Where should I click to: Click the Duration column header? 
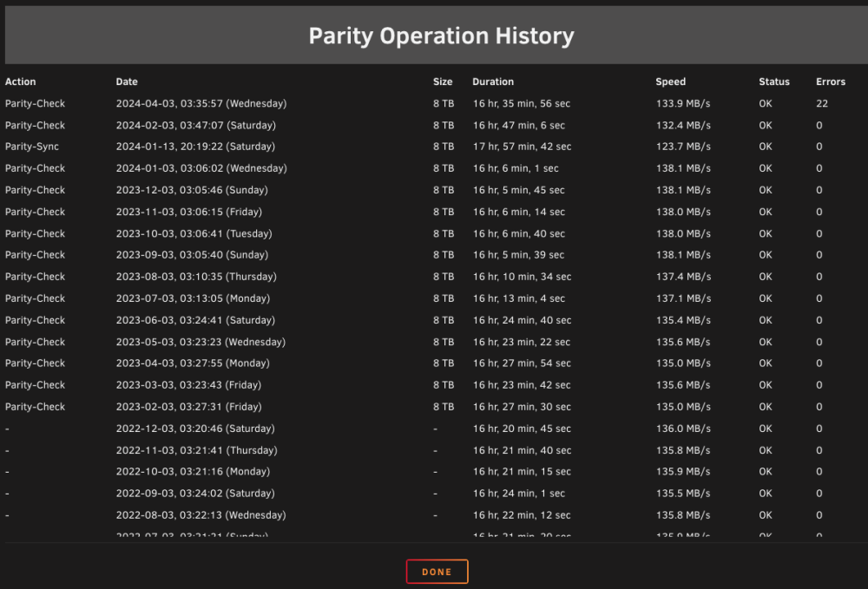[x=493, y=82]
